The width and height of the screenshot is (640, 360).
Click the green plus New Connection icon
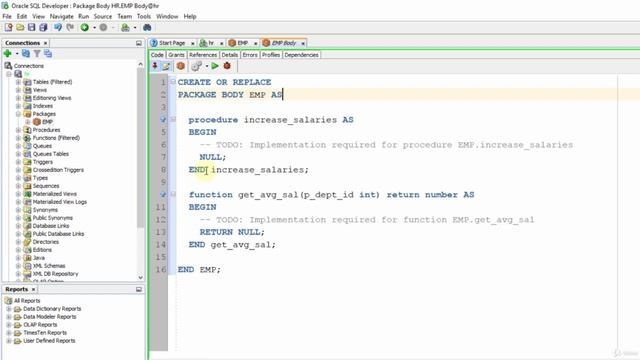[x=7, y=53]
